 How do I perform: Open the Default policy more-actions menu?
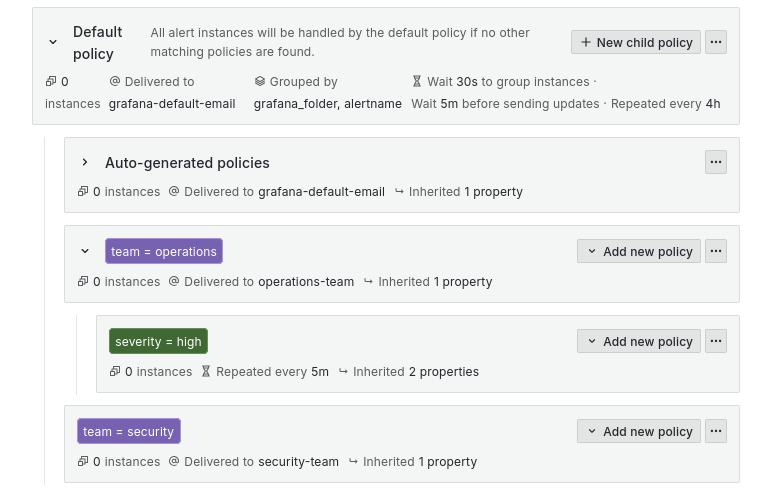716,42
